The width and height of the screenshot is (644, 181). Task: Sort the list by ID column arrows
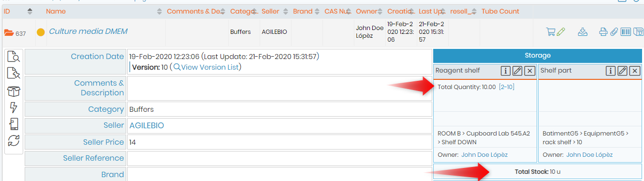[x=30, y=11]
